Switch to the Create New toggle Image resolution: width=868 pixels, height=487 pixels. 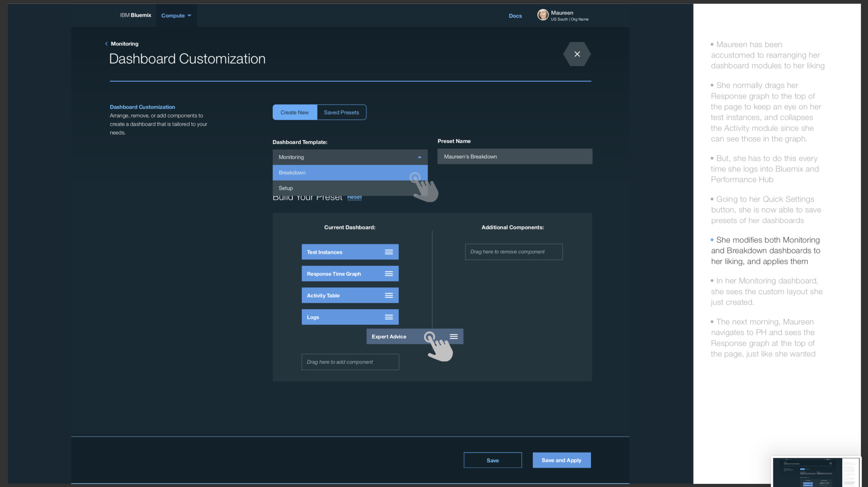(x=294, y=112)
